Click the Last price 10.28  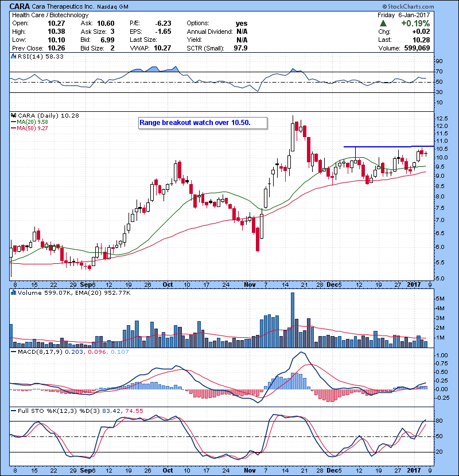click(x=421, y=40)
